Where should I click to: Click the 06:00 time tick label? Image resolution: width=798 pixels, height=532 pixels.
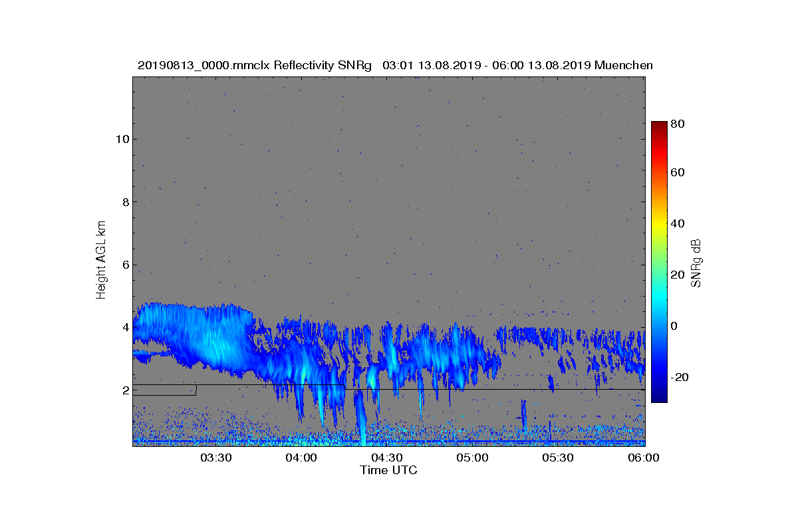[x=644, y=458]
